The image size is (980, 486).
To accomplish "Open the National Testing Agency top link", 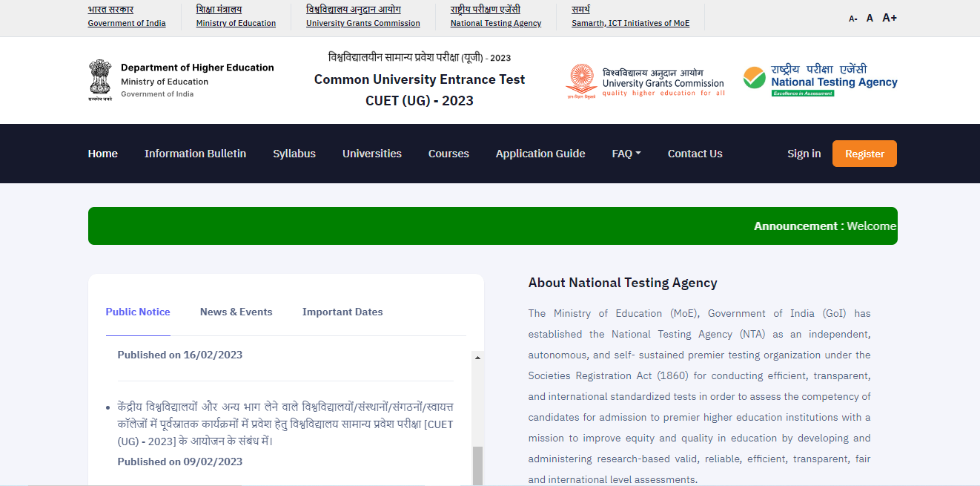I will click(496, 23).
